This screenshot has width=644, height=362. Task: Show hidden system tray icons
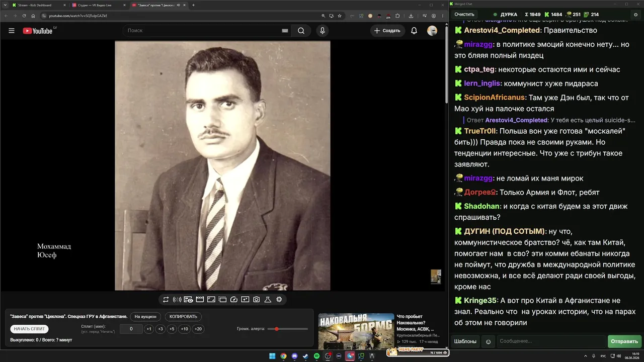pos(585,356)
